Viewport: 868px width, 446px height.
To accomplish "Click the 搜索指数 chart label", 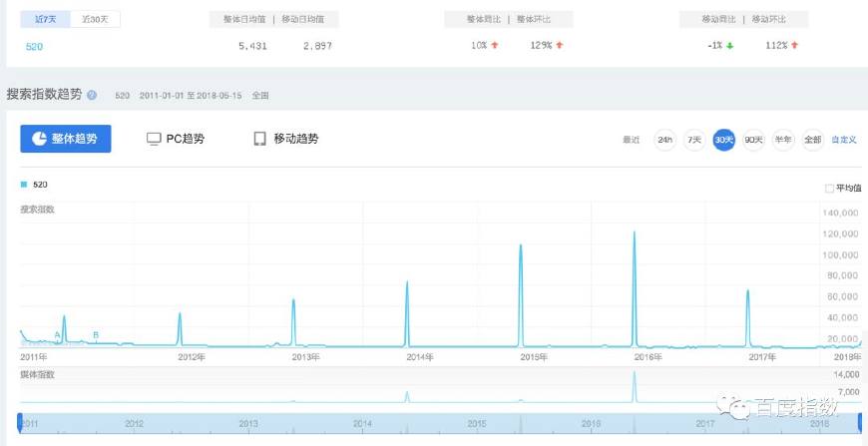I will [37, 210].
